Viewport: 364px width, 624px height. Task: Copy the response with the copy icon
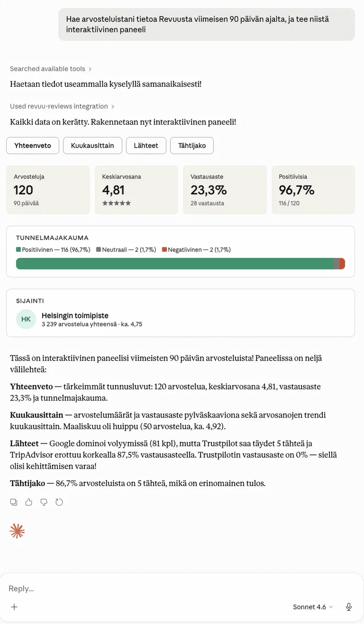pyautogui.click(x=14, y=502)
